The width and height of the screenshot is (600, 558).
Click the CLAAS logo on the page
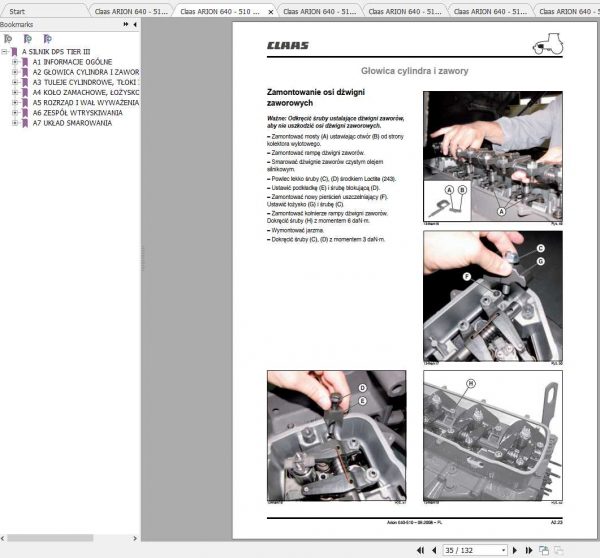tap(288, 46)
